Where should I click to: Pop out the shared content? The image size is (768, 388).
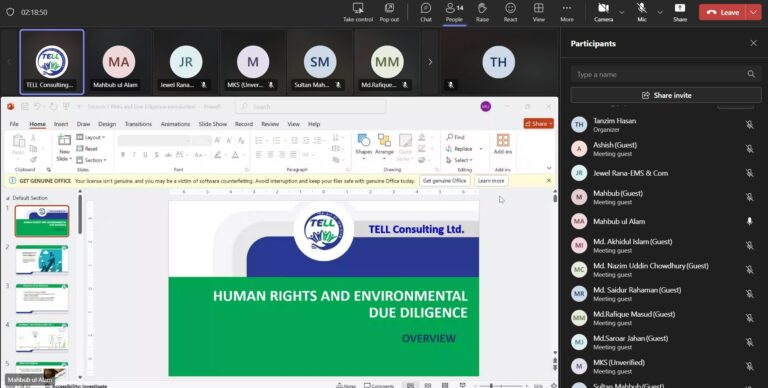(389, 8)
